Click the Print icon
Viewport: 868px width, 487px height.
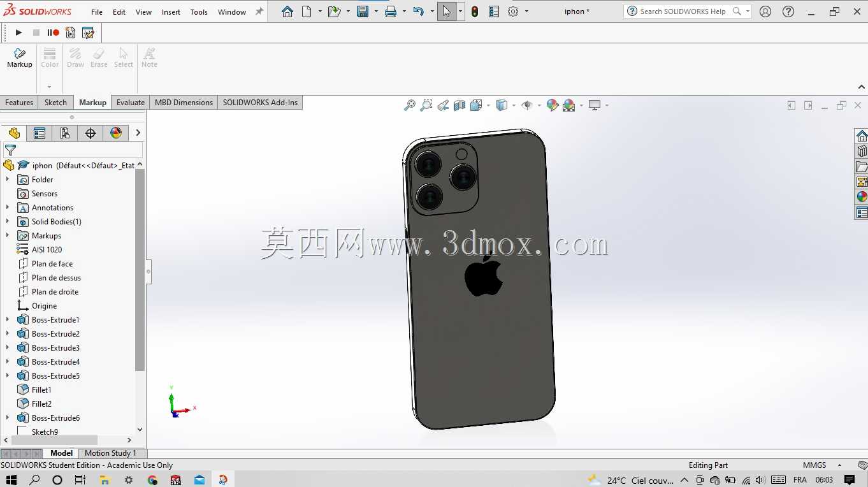click(391, 11)
